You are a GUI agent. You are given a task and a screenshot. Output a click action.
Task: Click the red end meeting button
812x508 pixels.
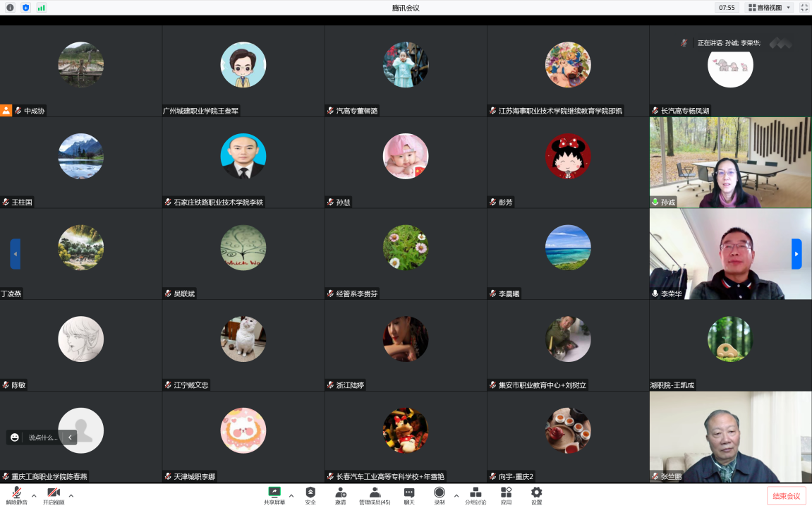[x=786, y=496]
